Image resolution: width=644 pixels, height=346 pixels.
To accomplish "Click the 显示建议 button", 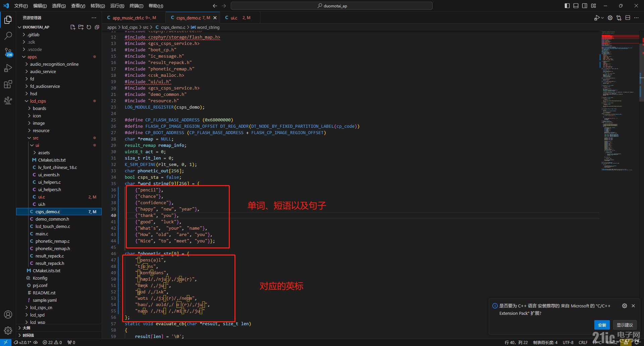I will coord(625,325).
